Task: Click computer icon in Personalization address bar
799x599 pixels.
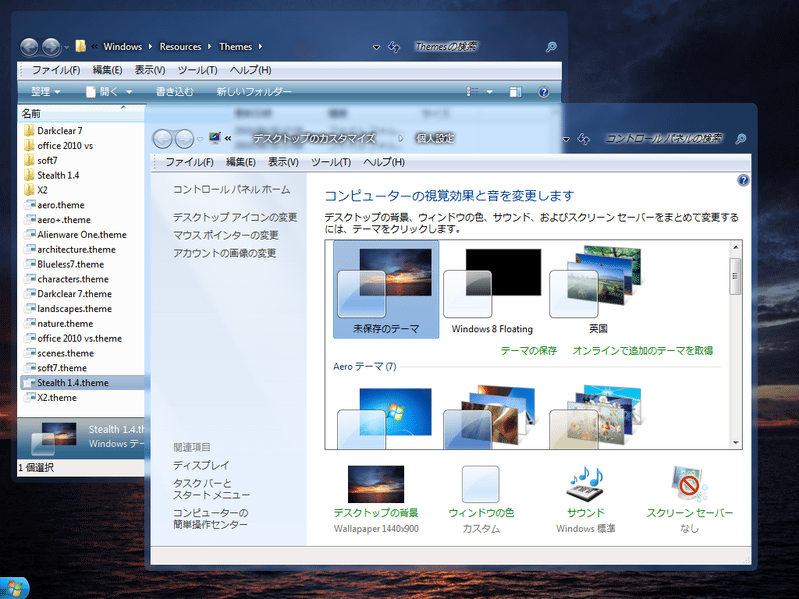Action: coord(215,138)
